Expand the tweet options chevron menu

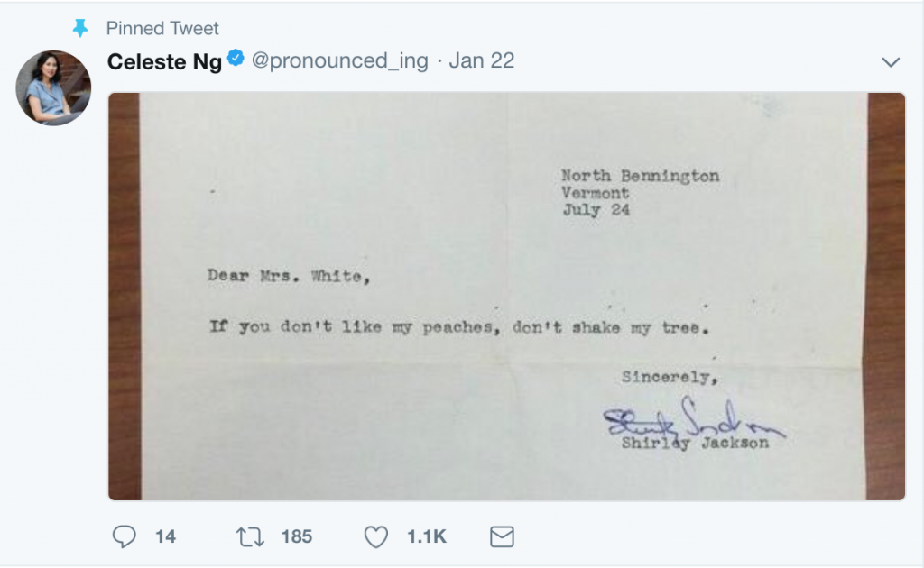pyautogui.click(x=891, y=62)
